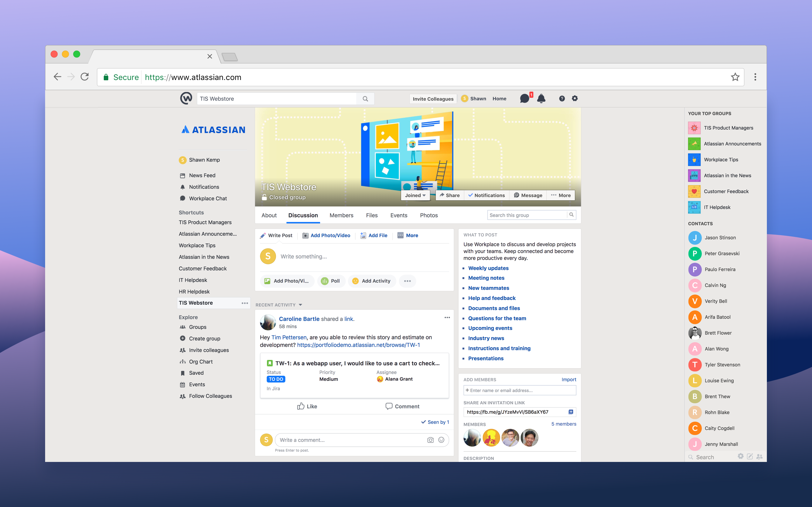Toggle the More menu on Caroline Bartle post
The width and height of the screenshot is (812, 507).
click(x=447, y=317)
